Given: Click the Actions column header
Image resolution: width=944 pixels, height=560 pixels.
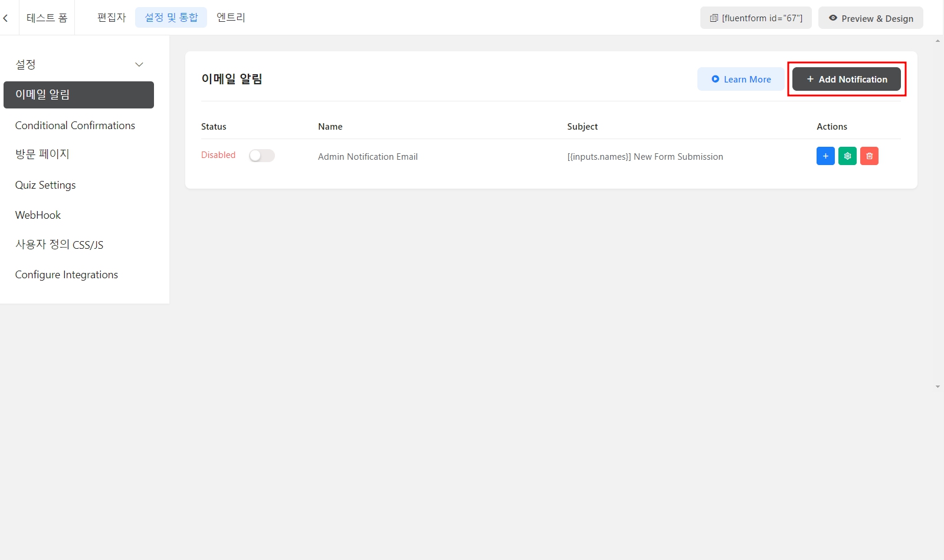Looking at the screenshot, I should click(x=832, y=127).
